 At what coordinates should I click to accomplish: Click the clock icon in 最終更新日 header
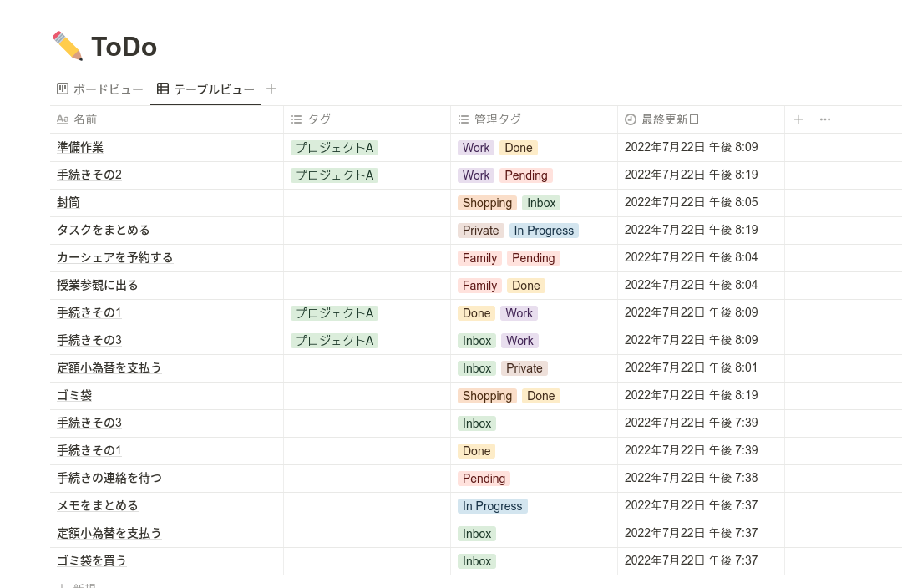click(631, 119)
